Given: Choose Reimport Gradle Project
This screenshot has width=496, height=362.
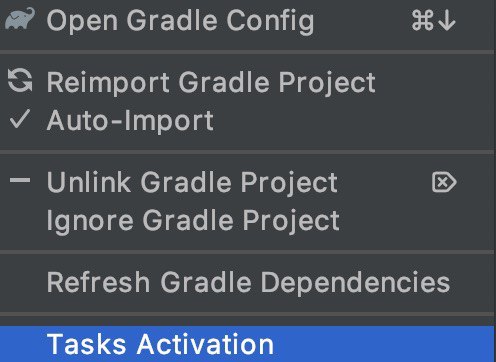Looking at the screenshot, I should (247, 82).
